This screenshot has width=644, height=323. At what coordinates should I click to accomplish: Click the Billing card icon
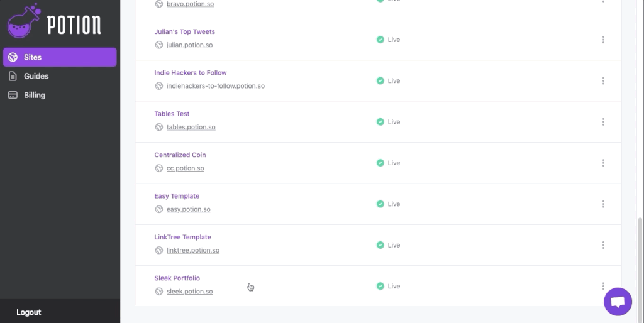[13, 95]
